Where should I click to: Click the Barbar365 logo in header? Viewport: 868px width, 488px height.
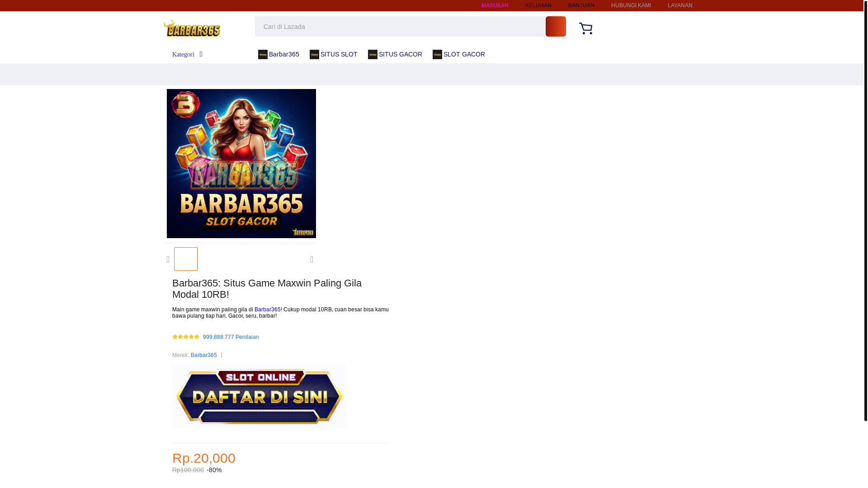click(x=192, y=28)
